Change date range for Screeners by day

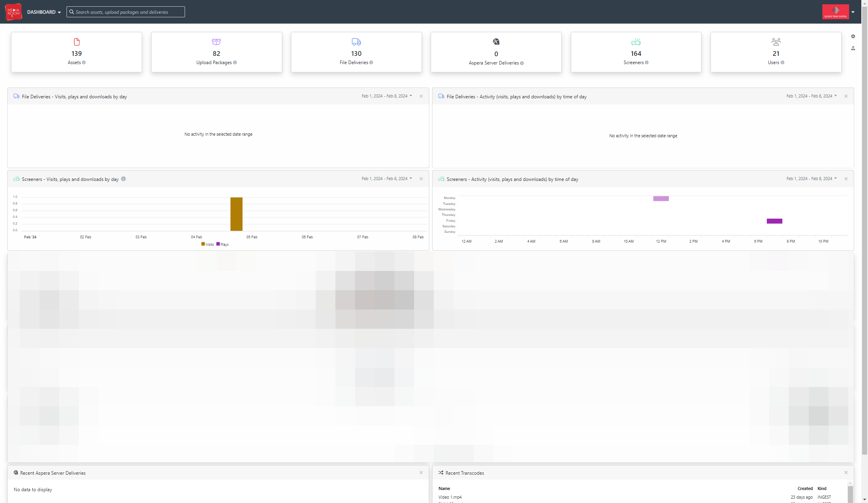pos(387,179)
